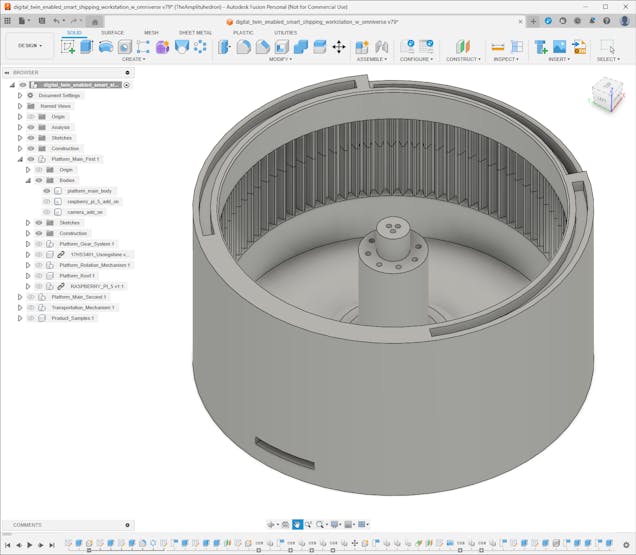Click the ViewCube in the viewport corner

pyautogui.click(x=605, y=95)
